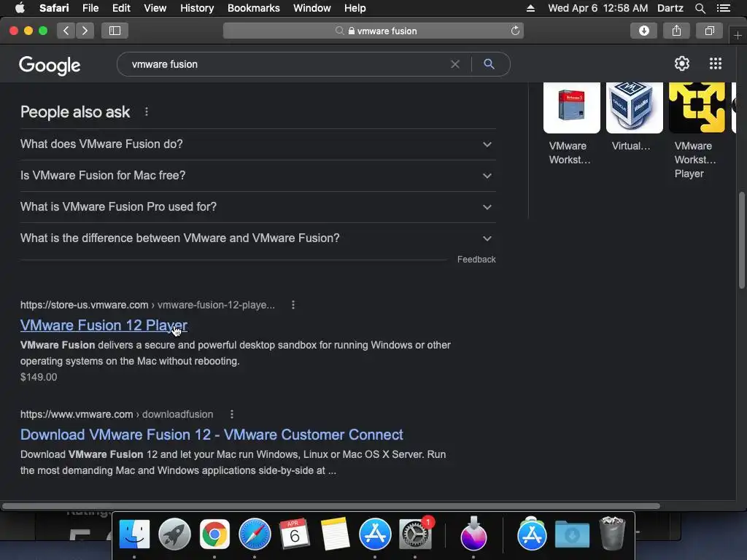747x560 pixels.
Task: Clear the Google search box with X
Action: [455, 64]
